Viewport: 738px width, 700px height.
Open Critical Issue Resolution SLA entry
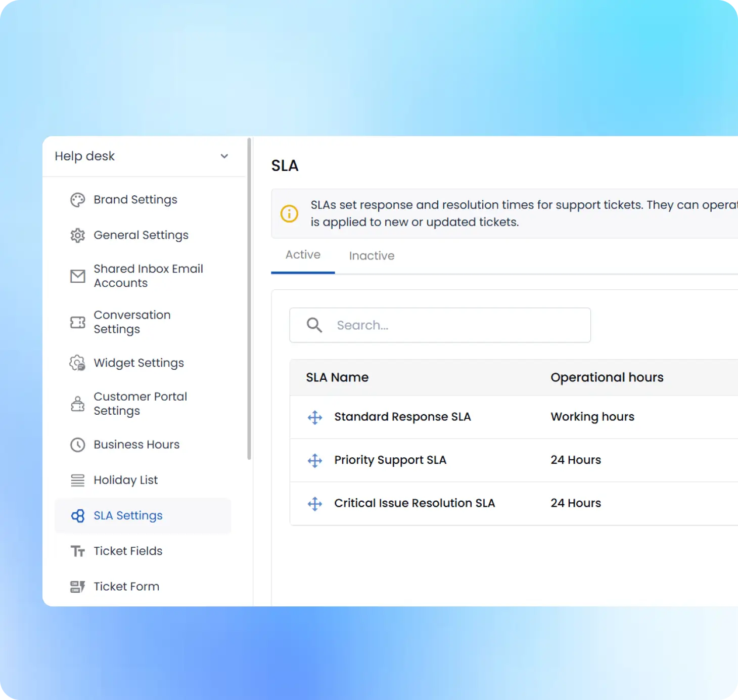click(x=414, y=503)
